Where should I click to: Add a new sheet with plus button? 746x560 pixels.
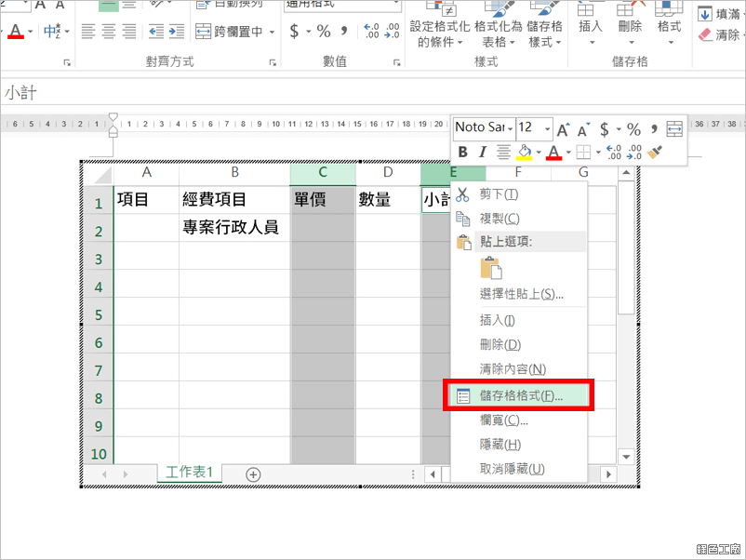click(253, 474)
